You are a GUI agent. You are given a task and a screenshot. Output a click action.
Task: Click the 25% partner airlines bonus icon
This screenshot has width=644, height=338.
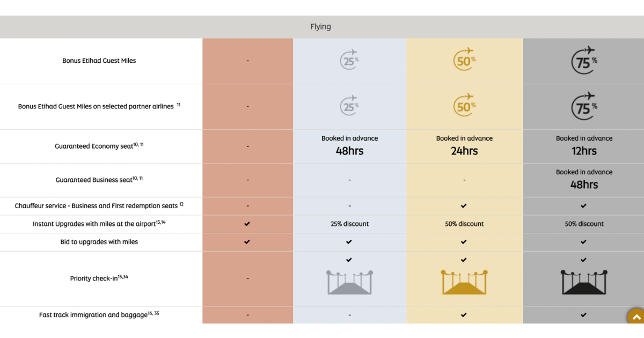(x=349, y=106)
